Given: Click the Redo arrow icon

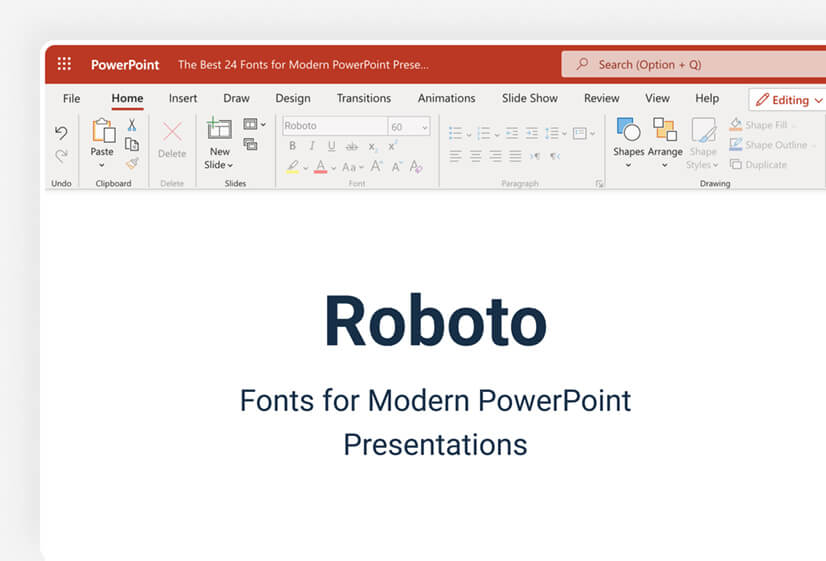Looking at the screenshot, I should (61, 155).
